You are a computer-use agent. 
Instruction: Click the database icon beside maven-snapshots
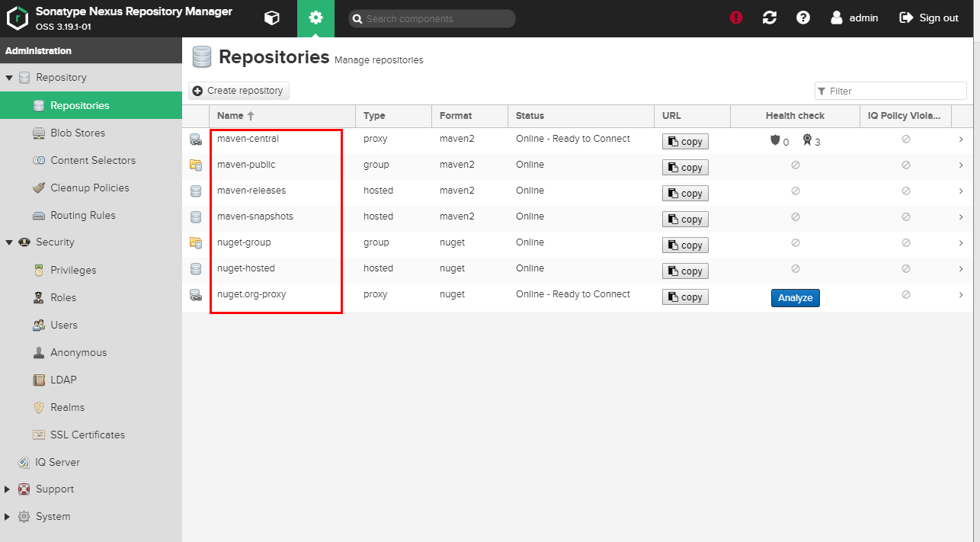[x=196, y=217]
